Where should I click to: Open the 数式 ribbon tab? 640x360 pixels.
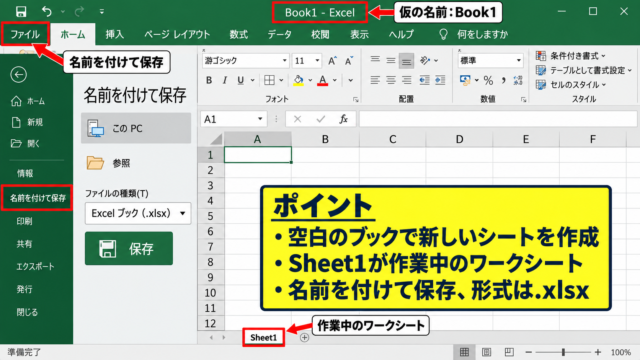coord(239,34)
